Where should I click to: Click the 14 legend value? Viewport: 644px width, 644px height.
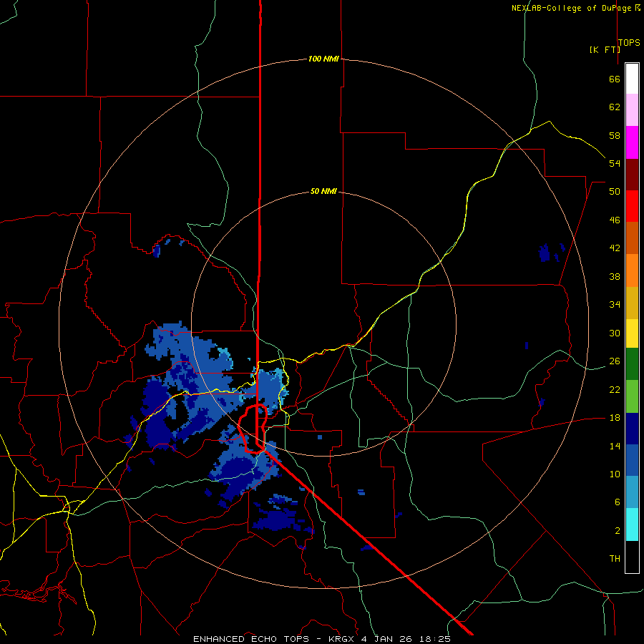(615, 446)
